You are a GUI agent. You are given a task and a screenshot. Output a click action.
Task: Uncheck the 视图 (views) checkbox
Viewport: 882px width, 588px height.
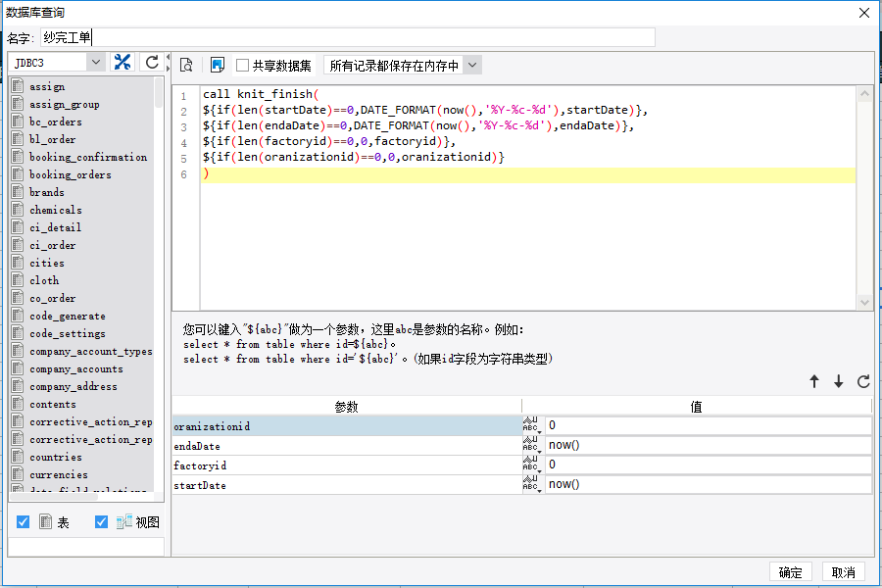pyautogui.click(x=101, y=522)
